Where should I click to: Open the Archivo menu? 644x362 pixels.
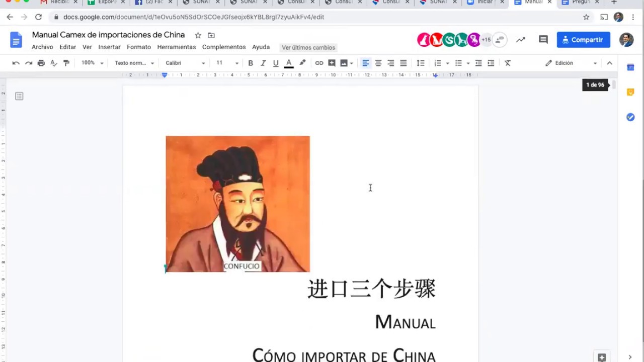[42, 47]
